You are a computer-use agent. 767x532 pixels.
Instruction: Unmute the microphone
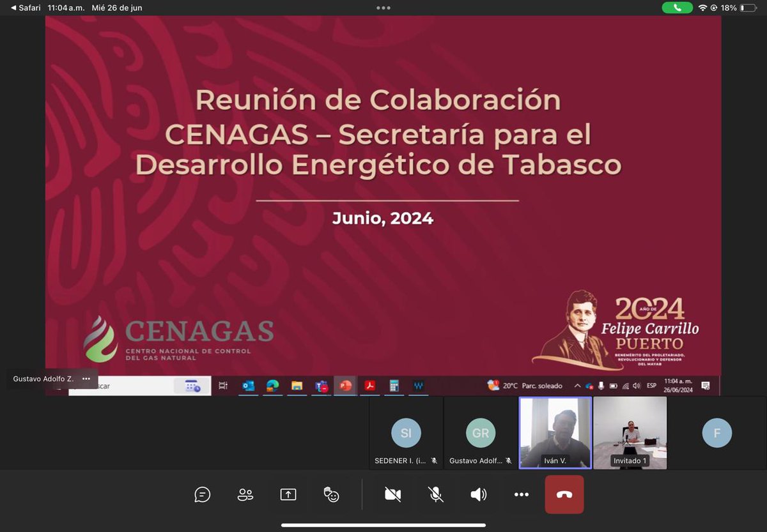tap(436, 494)
